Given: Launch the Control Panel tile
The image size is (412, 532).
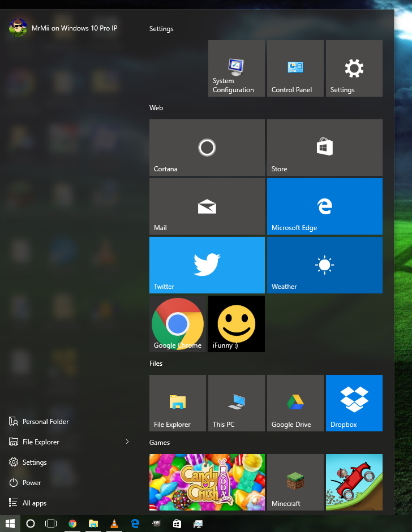Looking at the screenshot, I should click(295, 68).
